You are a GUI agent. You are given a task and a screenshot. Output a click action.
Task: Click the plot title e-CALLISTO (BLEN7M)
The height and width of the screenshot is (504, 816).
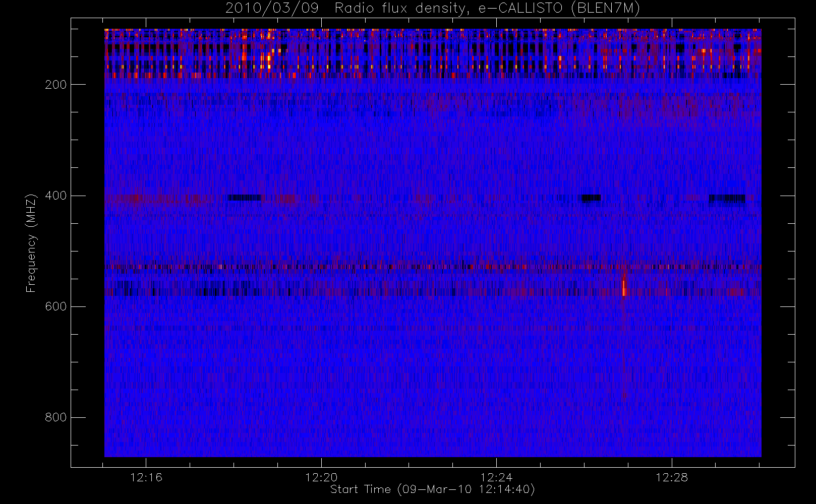coord(559,8)
